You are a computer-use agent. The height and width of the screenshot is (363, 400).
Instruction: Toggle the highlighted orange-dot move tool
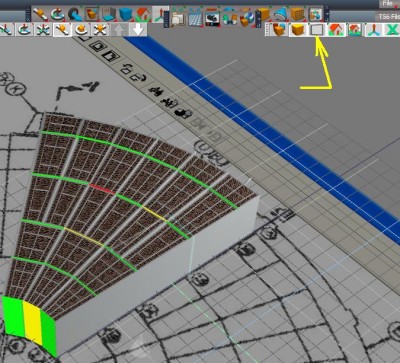pos(62,30)
